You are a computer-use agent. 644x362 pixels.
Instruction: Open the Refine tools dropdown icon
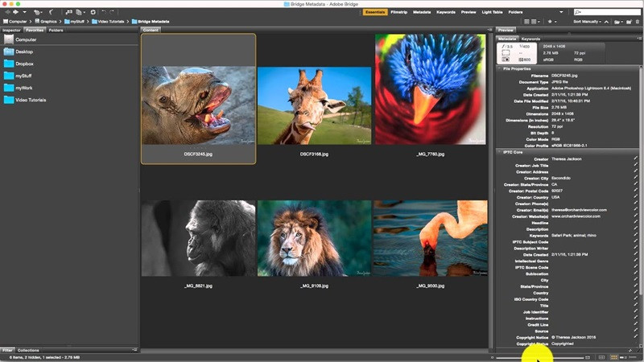pos(80,12)
